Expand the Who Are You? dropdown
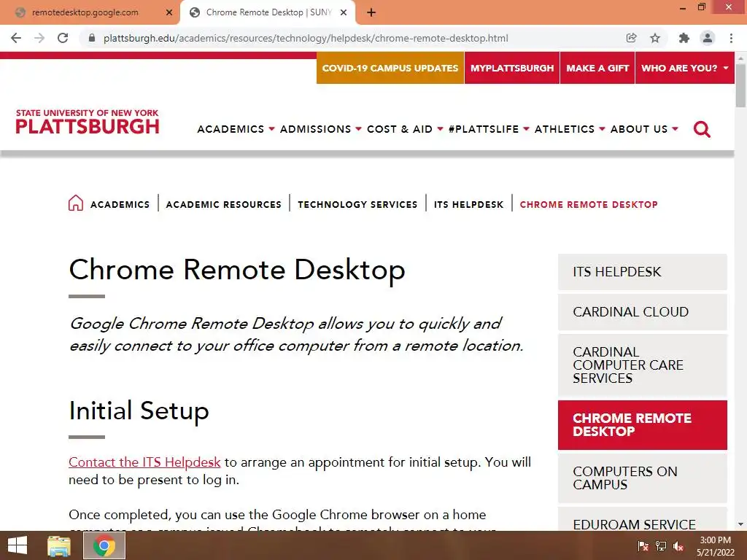This screenshot has width=747, height=560. click(684, 68)
